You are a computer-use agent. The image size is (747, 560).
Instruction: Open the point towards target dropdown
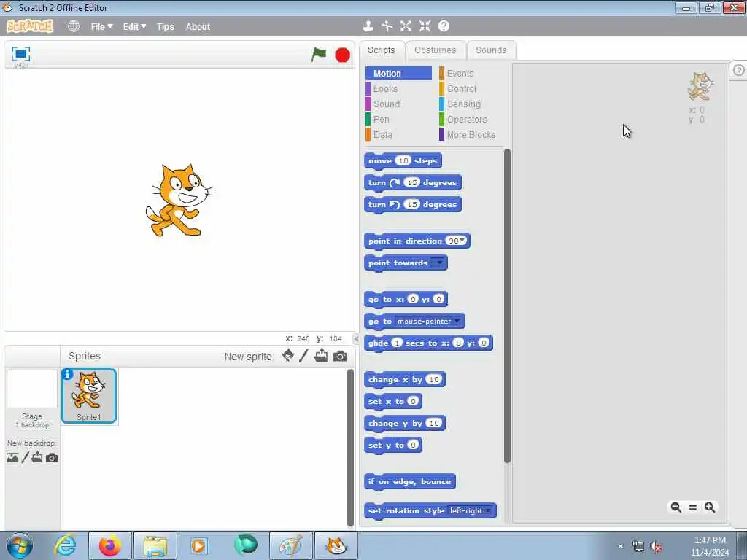[438, 262]
